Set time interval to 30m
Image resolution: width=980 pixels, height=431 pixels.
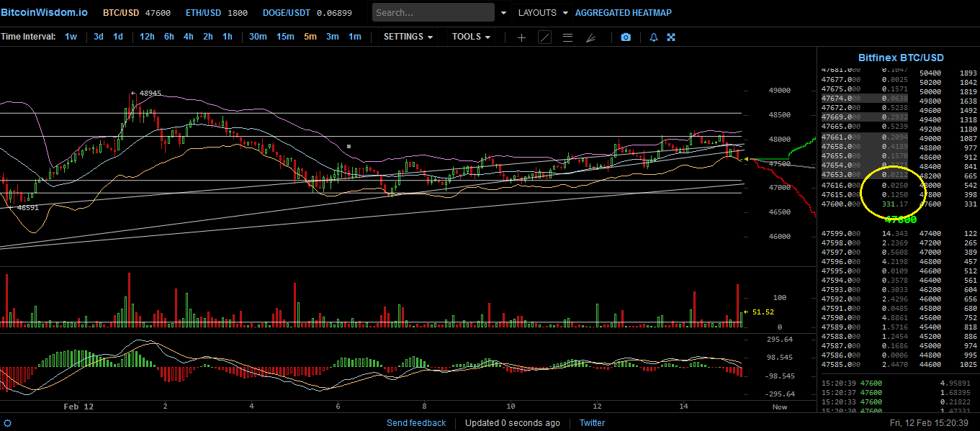[x=258, y=37]
